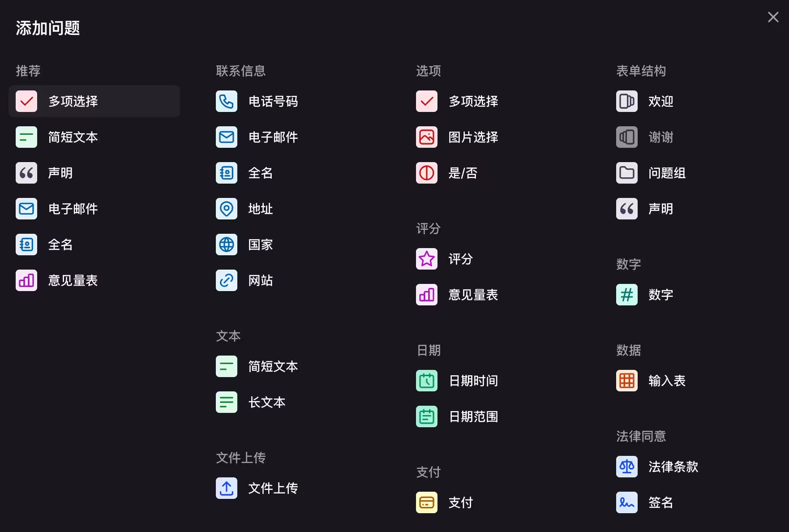Click the 电话号码 label
Screen dimensions: 789x532
(x=273, y=102)
